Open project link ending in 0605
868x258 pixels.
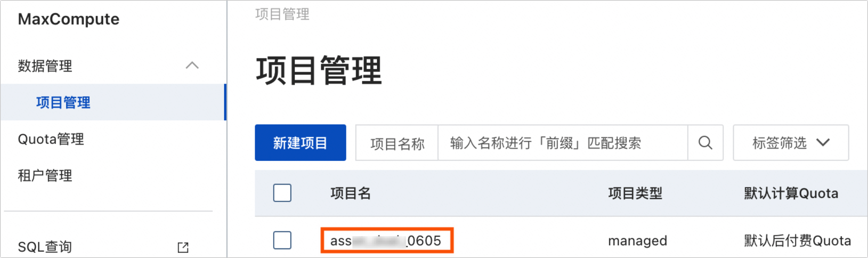(x=386, y=241)
